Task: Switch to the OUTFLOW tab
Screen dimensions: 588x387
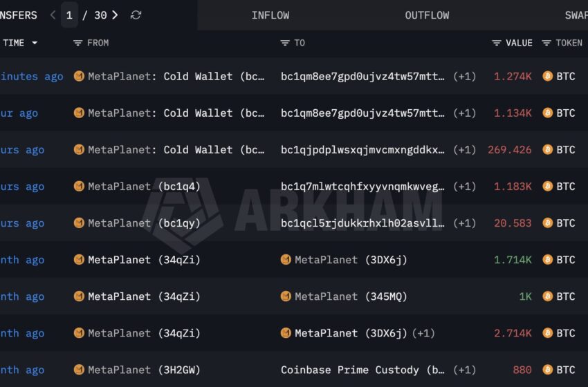Action: click(427, 15)
